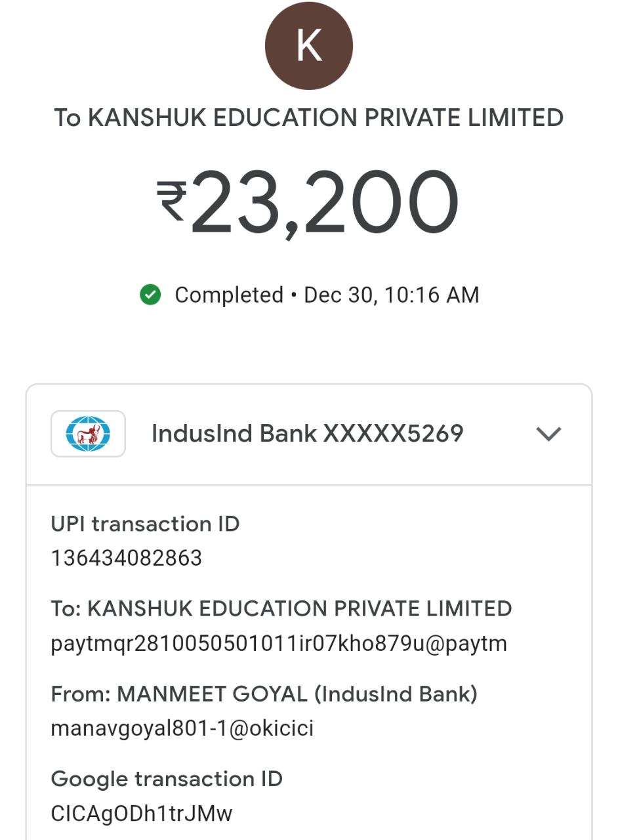Select the IndusInd Bank account name
The height and width of the screenshot is (840, 618).
tap(234, 434)
